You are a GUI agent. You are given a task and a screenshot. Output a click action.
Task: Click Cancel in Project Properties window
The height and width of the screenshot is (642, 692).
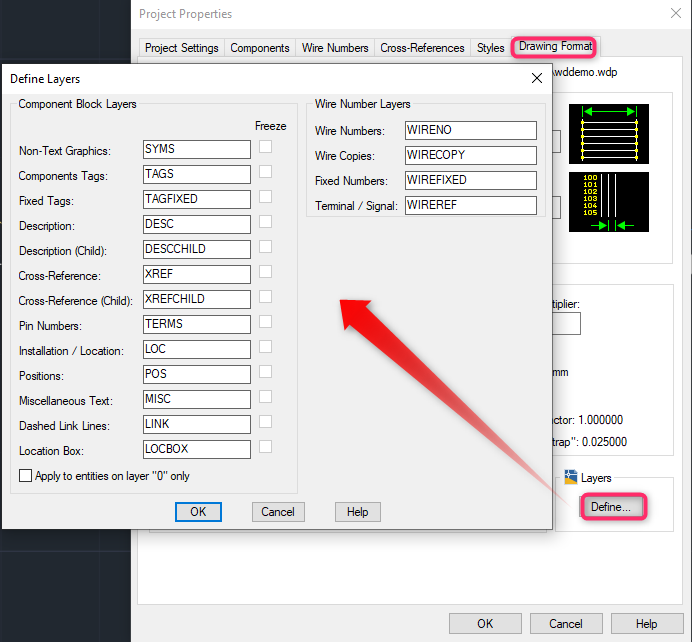566,623
